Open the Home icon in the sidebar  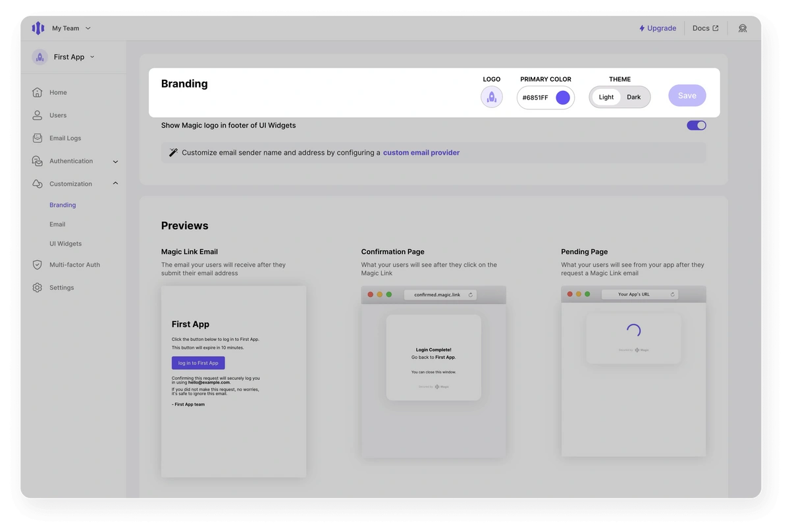38,92
